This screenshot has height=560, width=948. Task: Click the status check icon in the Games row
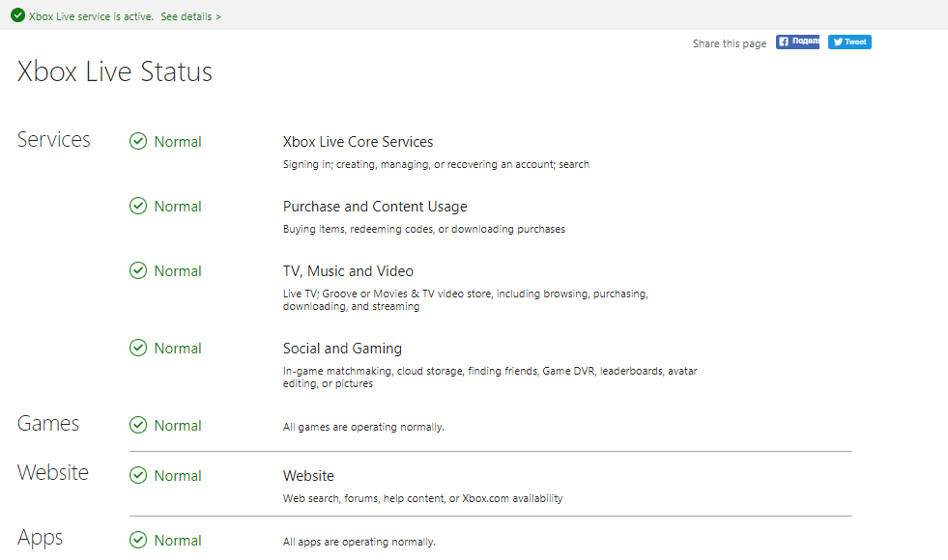(x=138, y=425)
